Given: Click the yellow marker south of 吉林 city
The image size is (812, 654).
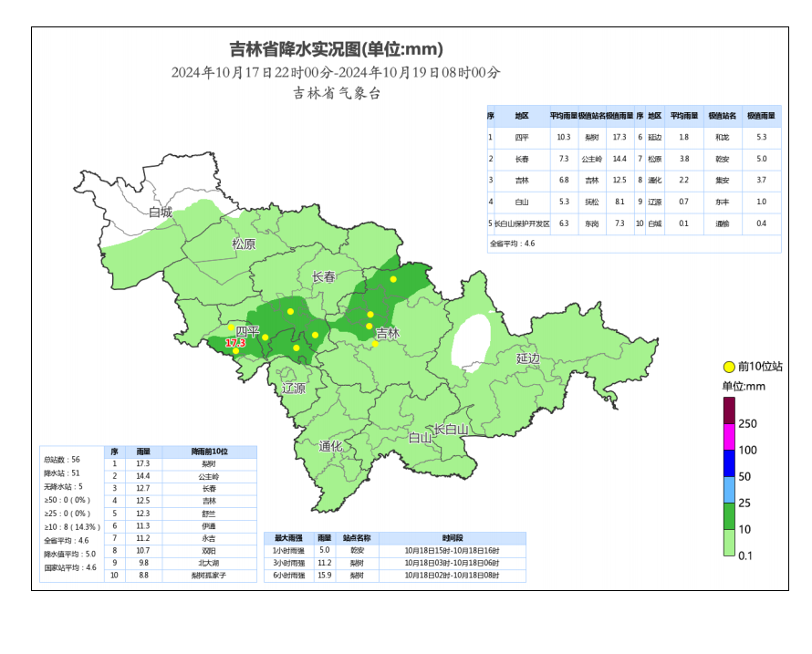Looking at the screenshot, I should [x=374, y=344].
